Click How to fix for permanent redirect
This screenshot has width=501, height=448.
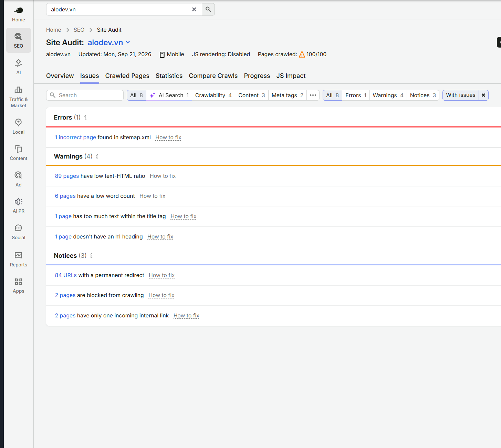point(162,275)
